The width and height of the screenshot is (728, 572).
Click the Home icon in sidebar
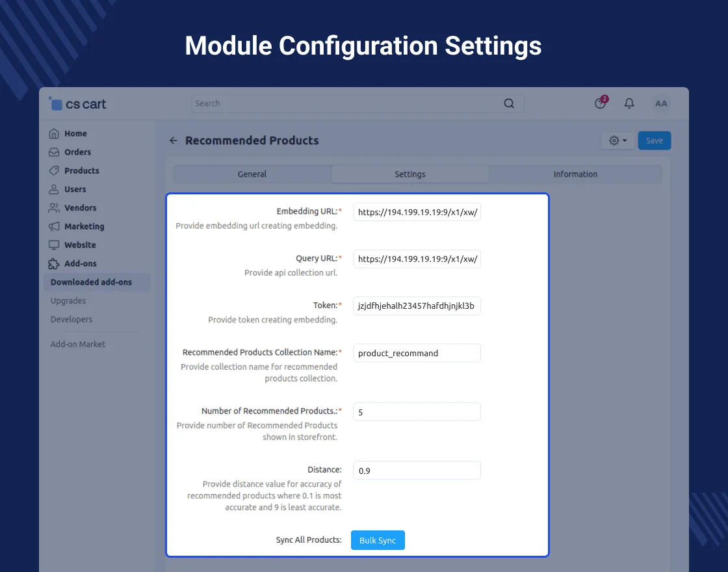54,134
